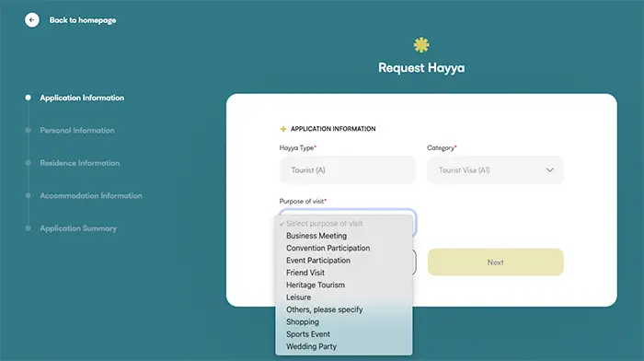This screenshot has height=361, width=644.
Task: Select Event Participation option
Action: click(344, 261)
